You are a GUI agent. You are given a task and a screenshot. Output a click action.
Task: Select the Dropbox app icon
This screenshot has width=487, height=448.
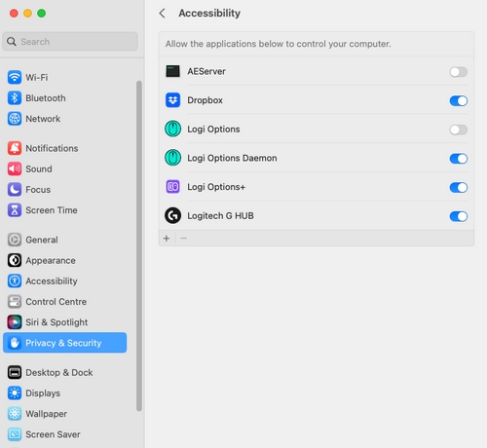tap(172, 100)
